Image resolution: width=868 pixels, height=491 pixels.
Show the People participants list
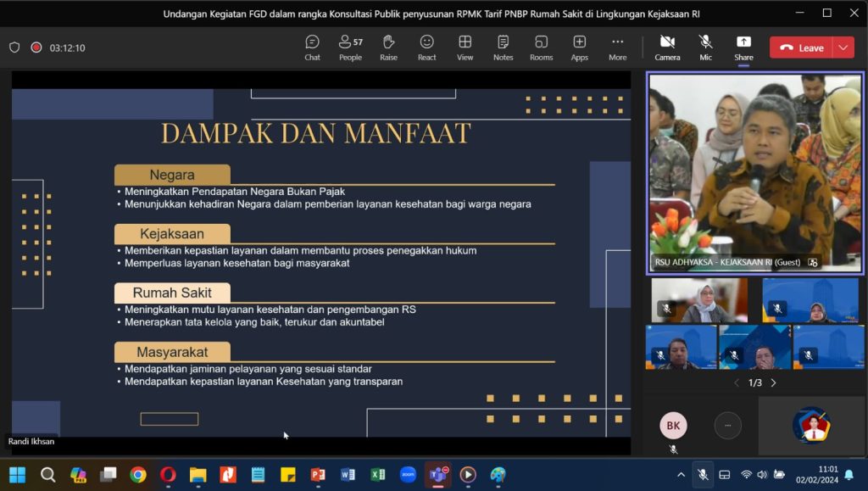click(x=350, y=47)
